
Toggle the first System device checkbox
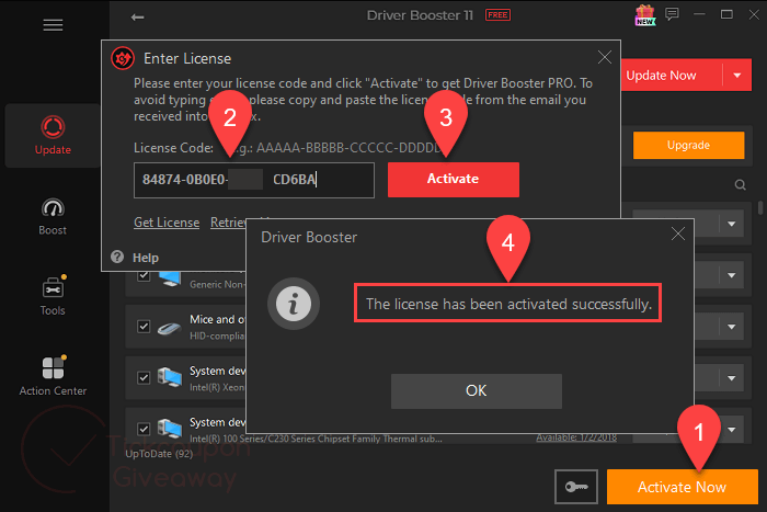(x=144, y=377)
